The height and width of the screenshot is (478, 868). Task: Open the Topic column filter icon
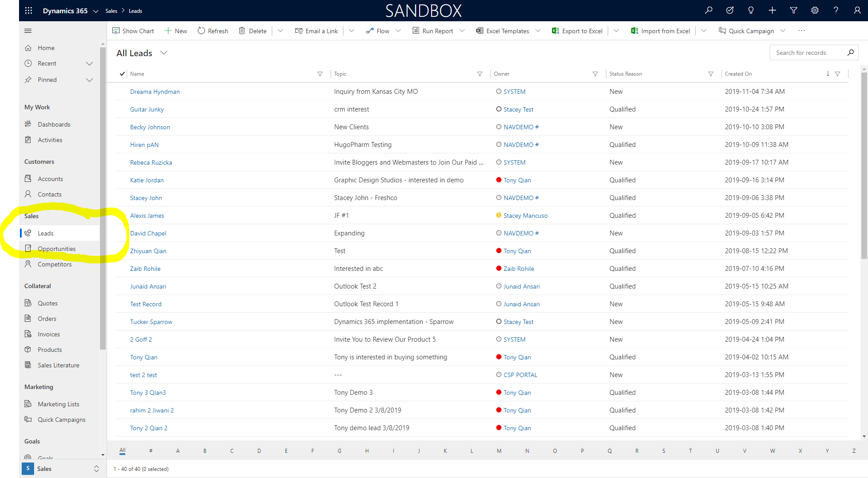click(x=480, y=74)
